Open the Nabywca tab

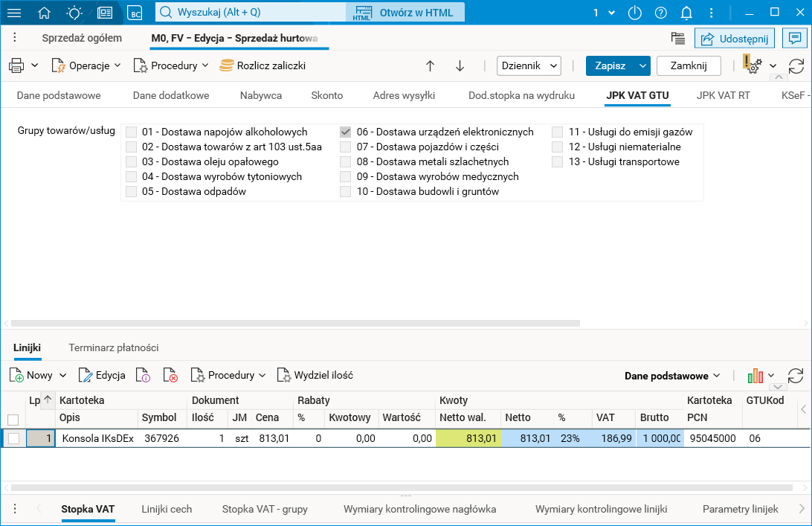[x=261, y=95]
